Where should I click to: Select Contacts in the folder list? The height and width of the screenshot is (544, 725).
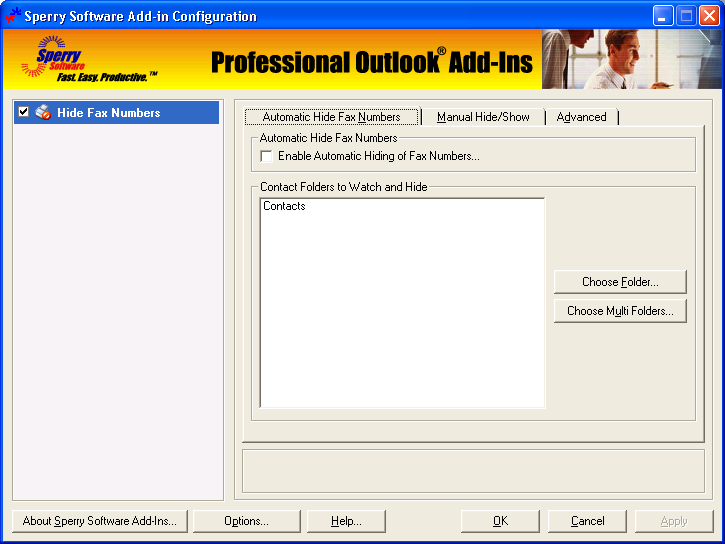(x=284, y=206)
